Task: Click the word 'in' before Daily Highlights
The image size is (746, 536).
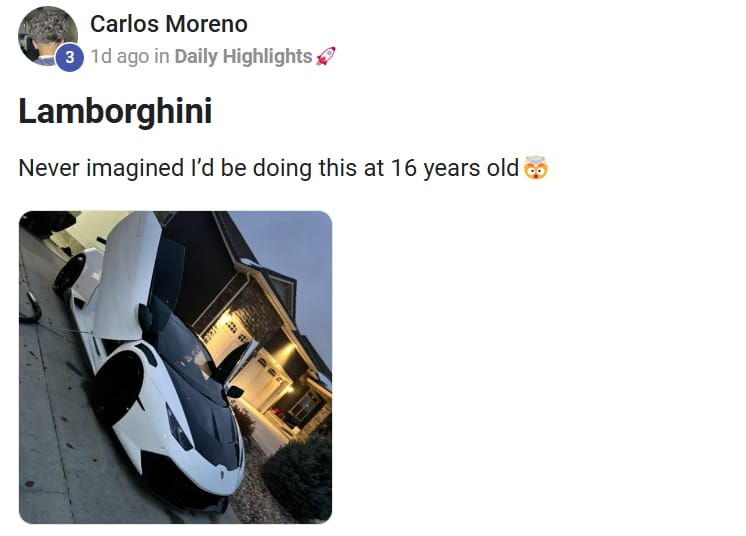Action: coord(162,56)
